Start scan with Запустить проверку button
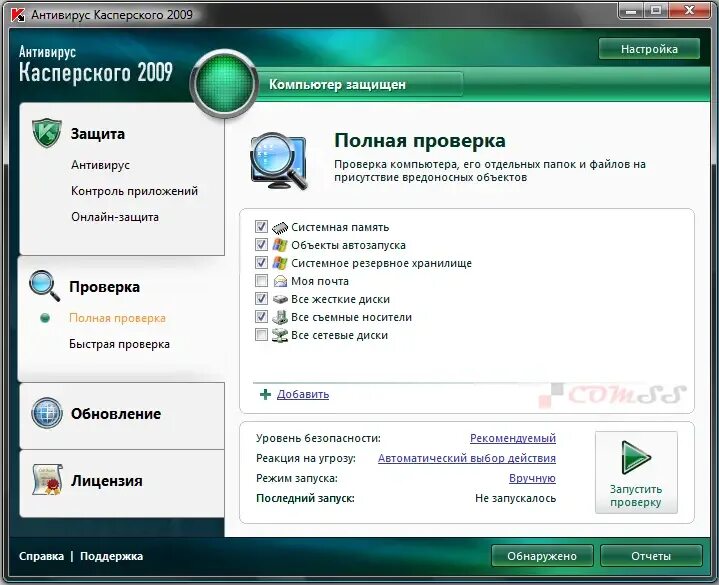Image resolution: width=719 pixels, height=585 pixels. click(x=636, y=472)
